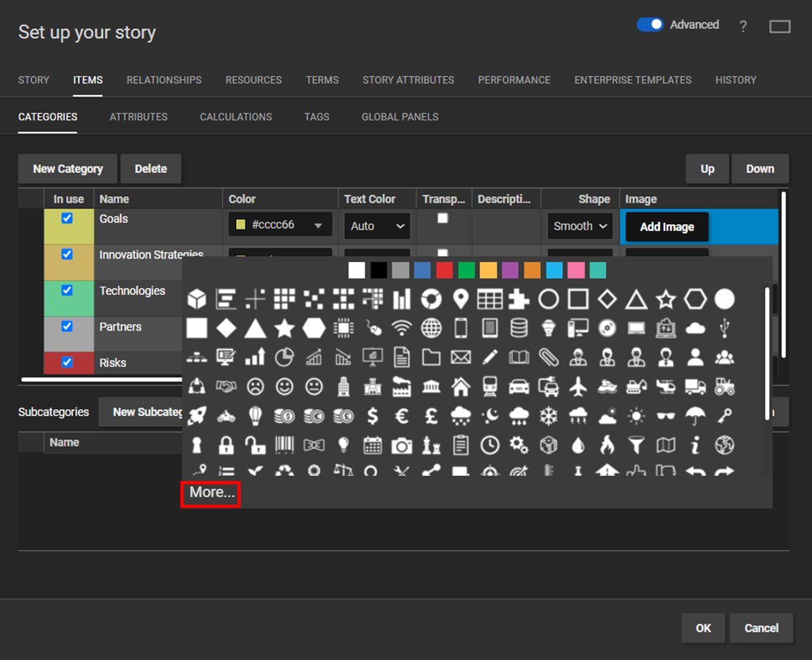Select the camera icon
Viewport: 812px width, 660px height.
[401, 446]
